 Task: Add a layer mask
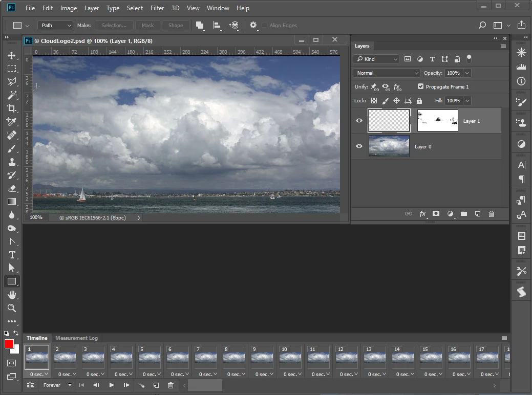(x=436, y=214)
